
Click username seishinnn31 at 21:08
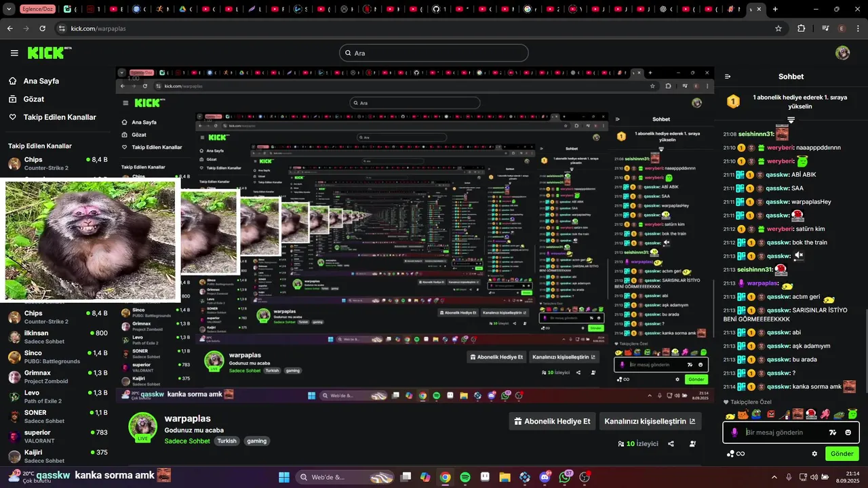pyautogui.click(x=755, y=134)
